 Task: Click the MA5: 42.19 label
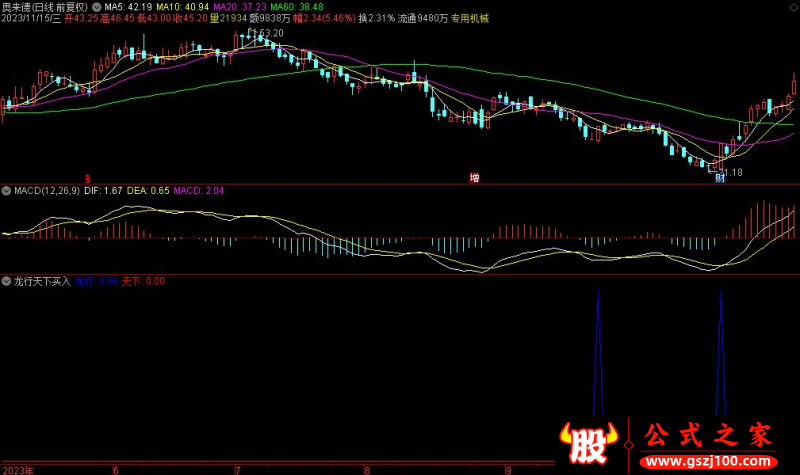pyautogui.click(x=128, y=7)
